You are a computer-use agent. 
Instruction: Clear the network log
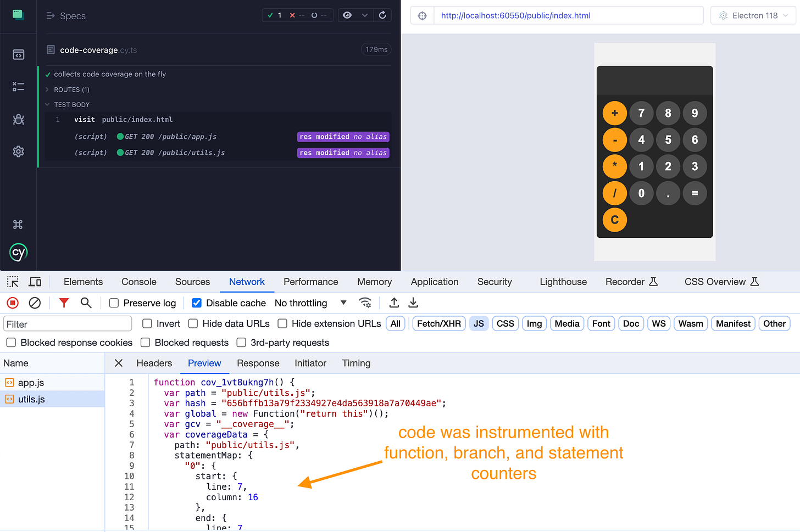(x=35, y=303)
